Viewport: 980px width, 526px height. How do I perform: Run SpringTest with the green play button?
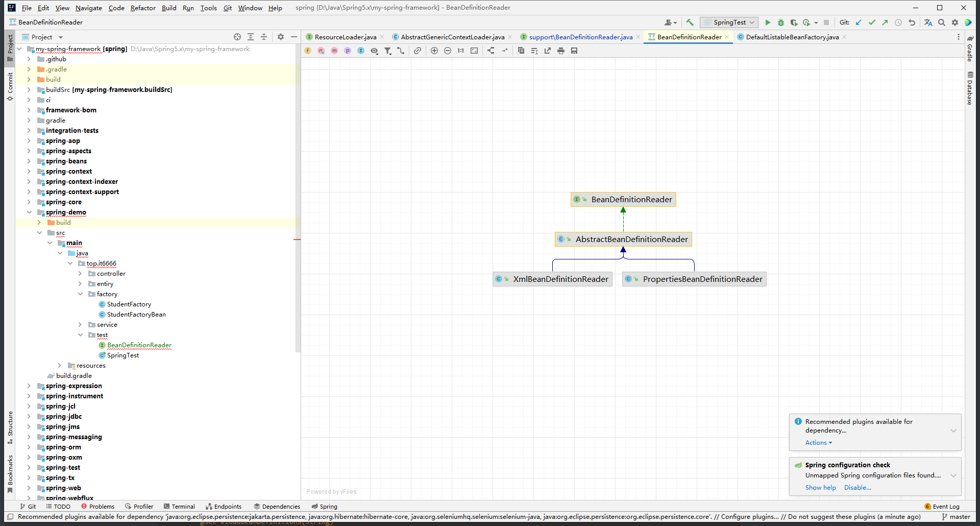click(768, 22)
